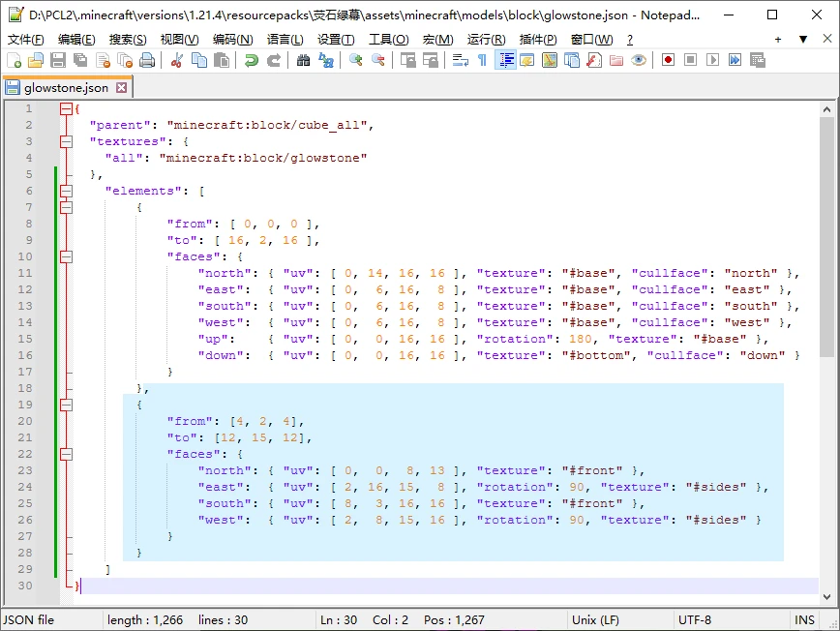Image resolution: width=840 pixels, height=631 pixels.
Task: Click the Redo arrow icon
Action: pos(273,60)
